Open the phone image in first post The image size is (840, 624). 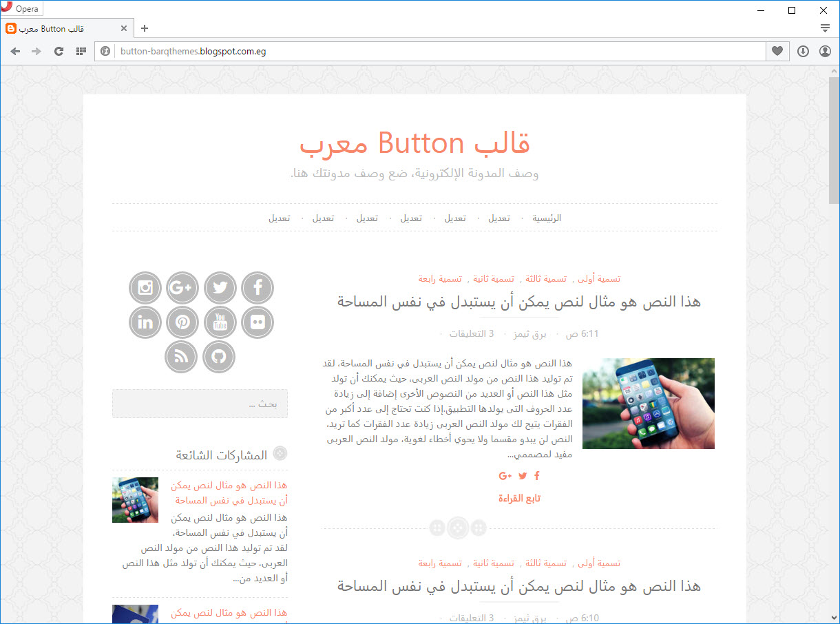[x=649, y=404]
